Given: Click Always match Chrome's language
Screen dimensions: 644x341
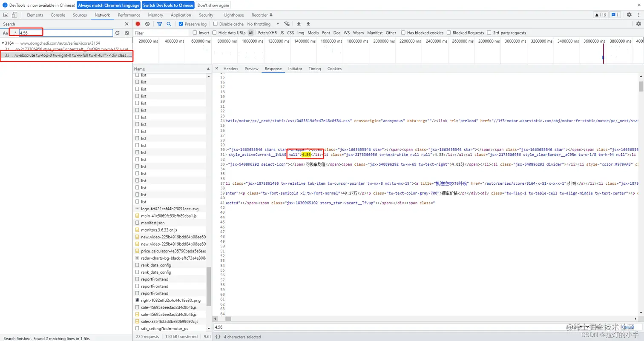Looking at the screenshot, I should coord(109,5).
